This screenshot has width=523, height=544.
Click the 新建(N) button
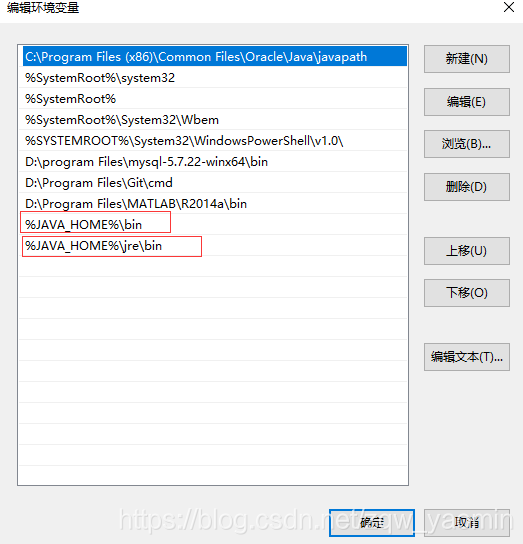point(467,59)
